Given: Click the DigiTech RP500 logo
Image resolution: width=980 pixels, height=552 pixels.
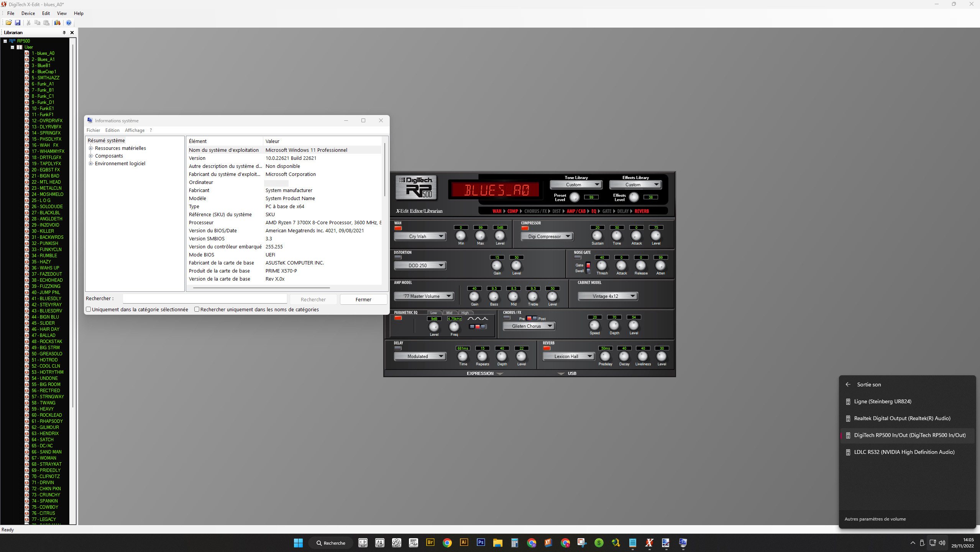Looking at the screenshot, I should click(416, 187).
